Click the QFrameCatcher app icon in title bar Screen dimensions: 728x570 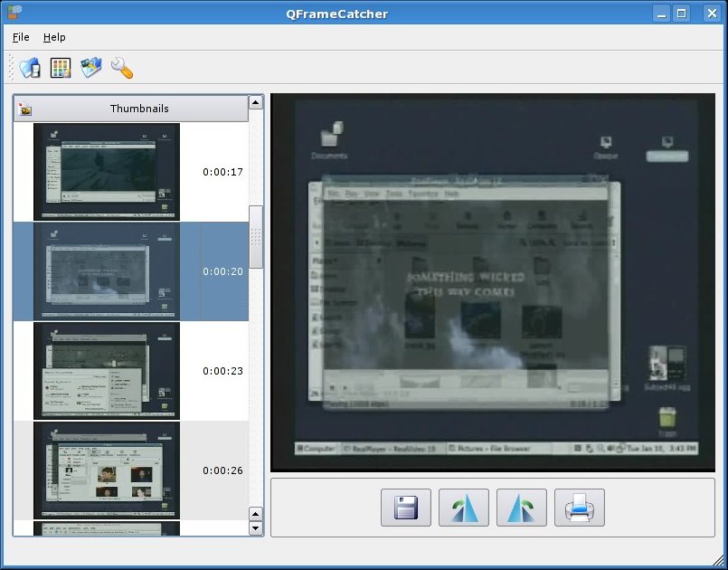point(14,13)
